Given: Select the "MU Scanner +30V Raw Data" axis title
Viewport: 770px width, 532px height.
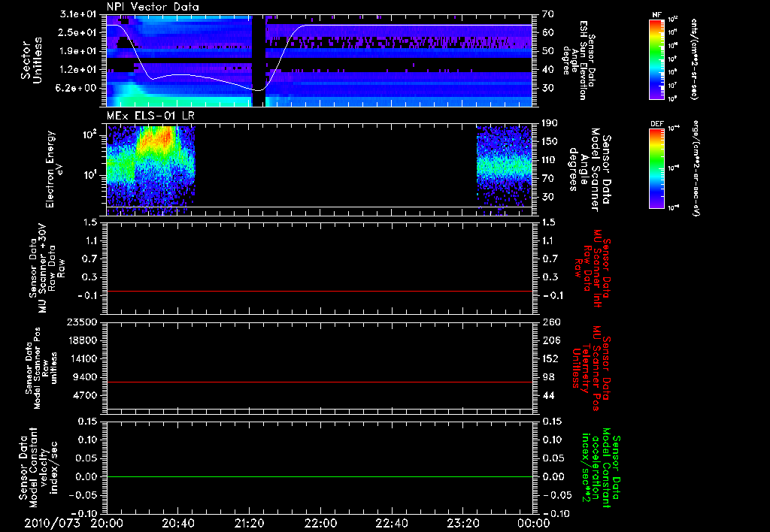Looking at the screenshot, I should pos(46,268).
